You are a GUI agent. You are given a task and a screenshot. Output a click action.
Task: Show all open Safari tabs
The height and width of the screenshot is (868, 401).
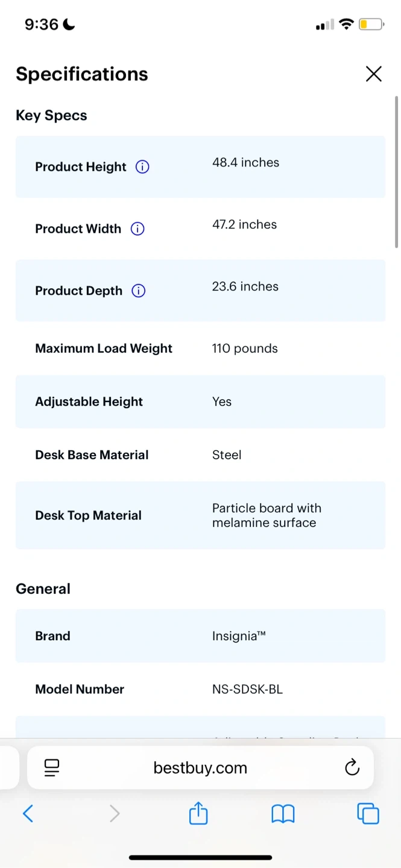click(368, 814)
